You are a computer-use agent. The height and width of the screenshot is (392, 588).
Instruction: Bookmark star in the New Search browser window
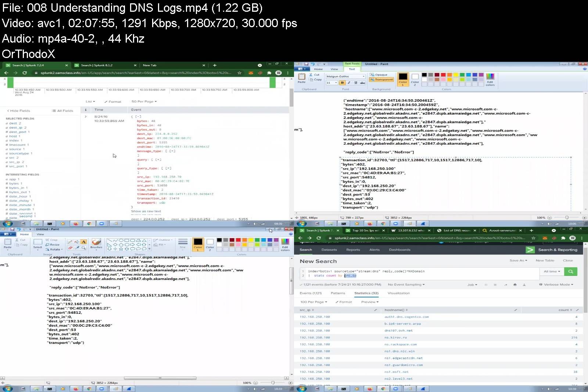(x=533, y=238)
